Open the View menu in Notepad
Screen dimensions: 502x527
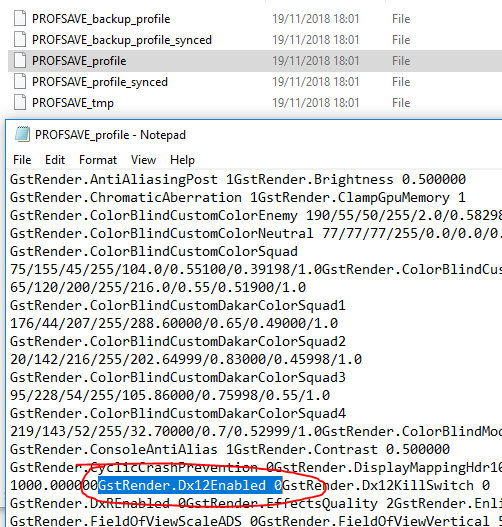[143, 160]
